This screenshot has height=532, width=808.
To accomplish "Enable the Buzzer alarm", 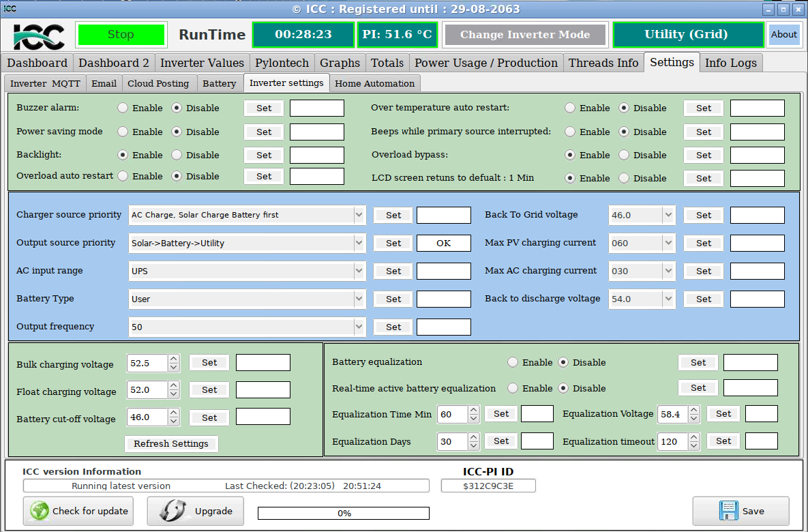I will pos(123,108).
